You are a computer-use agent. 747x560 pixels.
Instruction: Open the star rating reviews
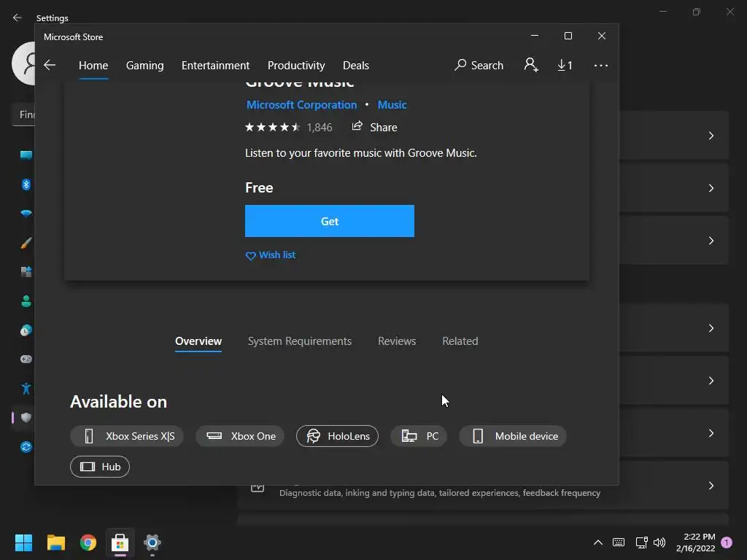[x=288, y=127]
